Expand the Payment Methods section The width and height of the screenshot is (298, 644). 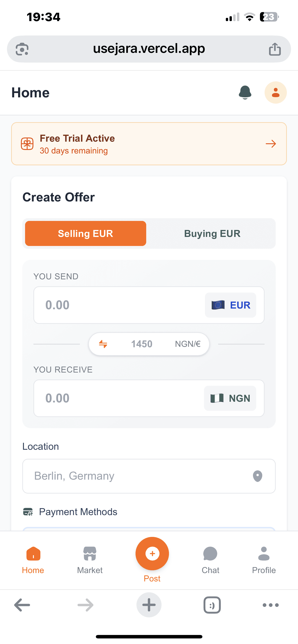pyautogui.click(x=78, y=511)
